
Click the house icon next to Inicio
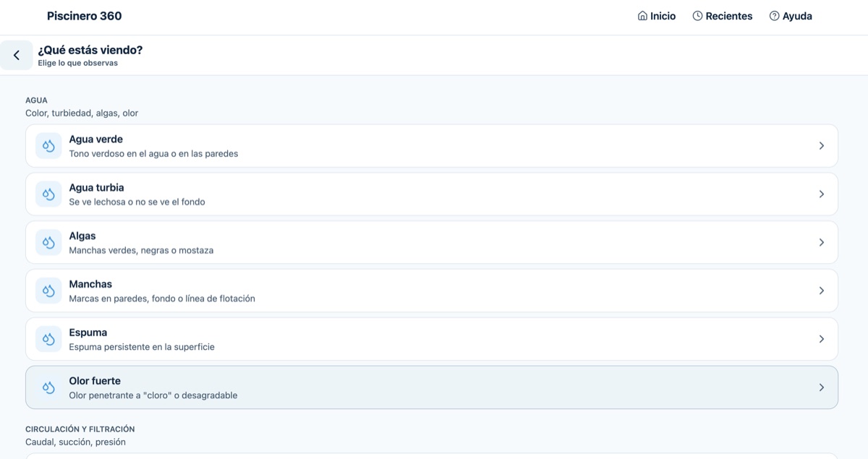(x=642, y=16)
